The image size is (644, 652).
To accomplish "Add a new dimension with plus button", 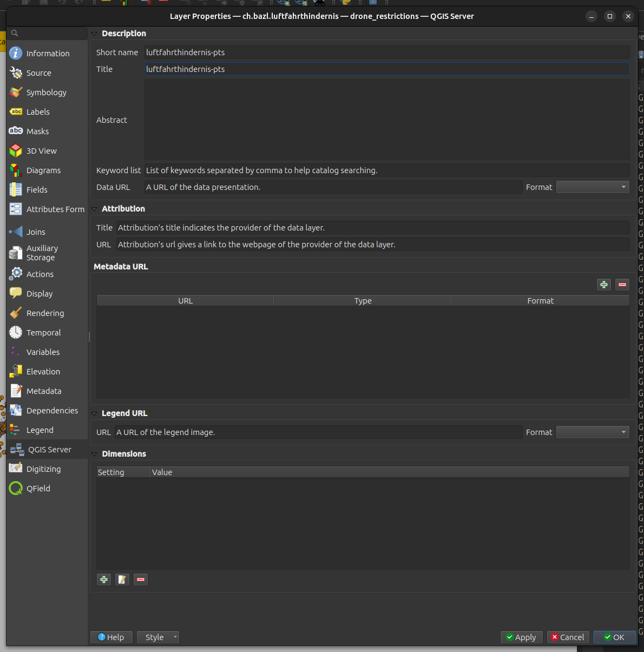I will 104,579.
